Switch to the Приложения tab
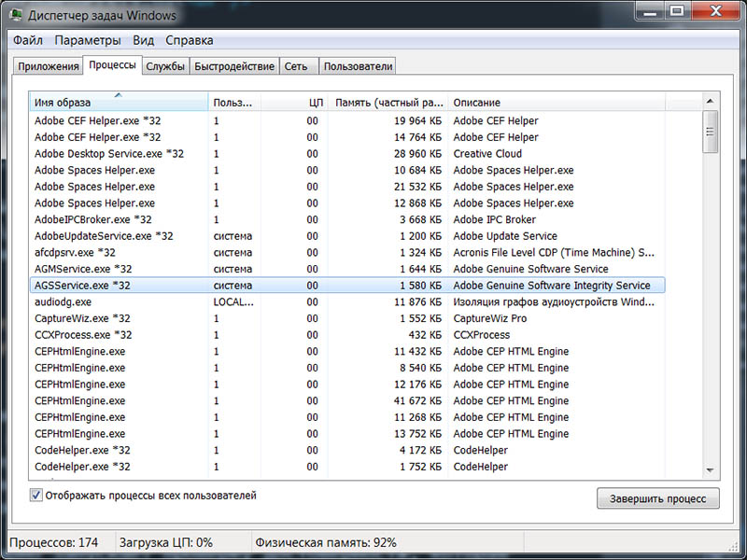 tap(49, 66)
